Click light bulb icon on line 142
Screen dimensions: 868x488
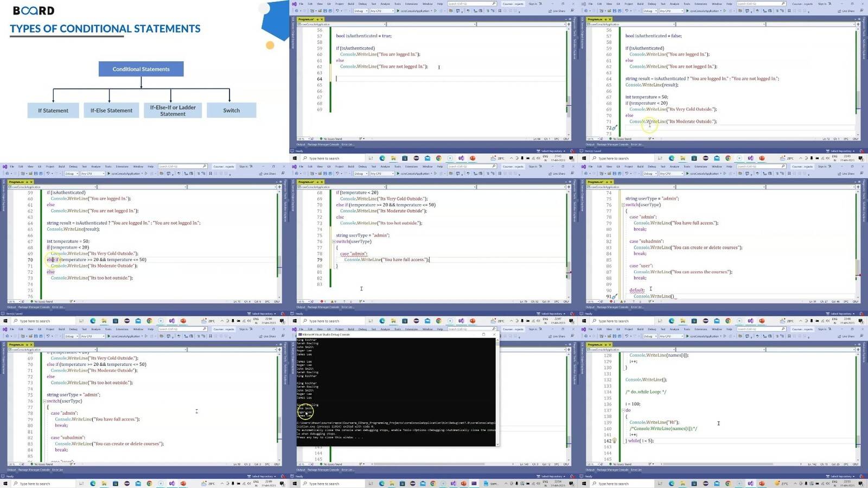[x=615, y=440]
